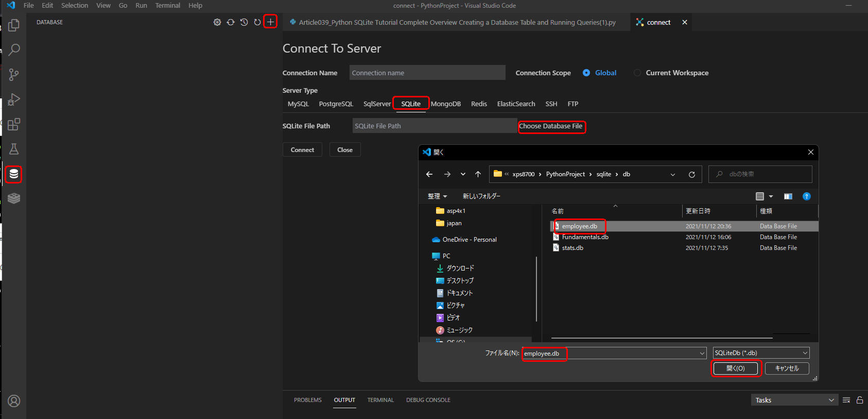The height and width of the screenshot is (419, 868).
Task: Open the Terminal menu
Action: 168,5
